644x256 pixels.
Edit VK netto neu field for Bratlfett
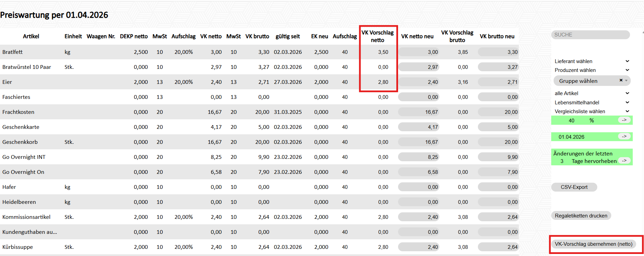pos(419,52)
